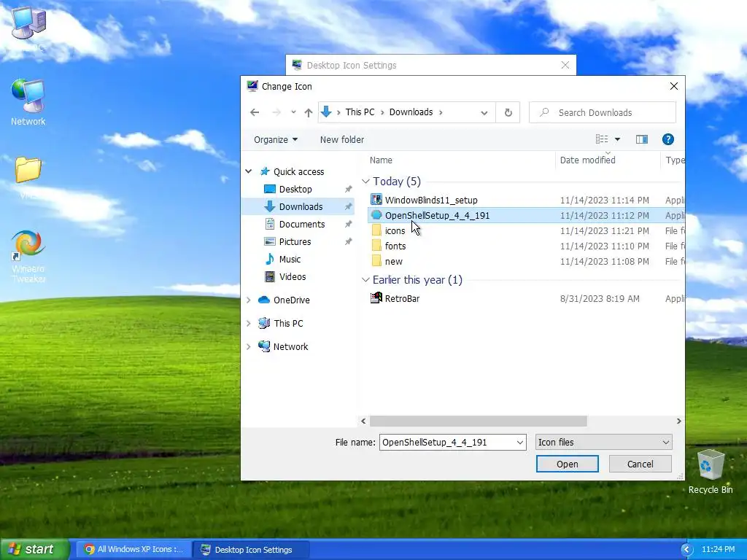Select the folder named new
The width and height of the screenshot is (747, 560).
pyautogui.click(x=393, y=262)
